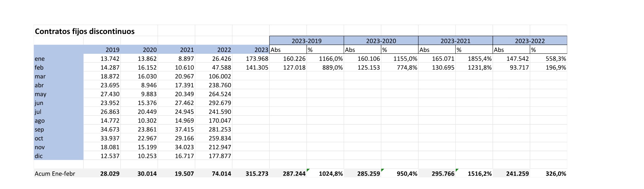Click the "Contratos fijos discontinuos" title cell
The height and width of the screenshot is (189, 644).
[x=84, y=31]
